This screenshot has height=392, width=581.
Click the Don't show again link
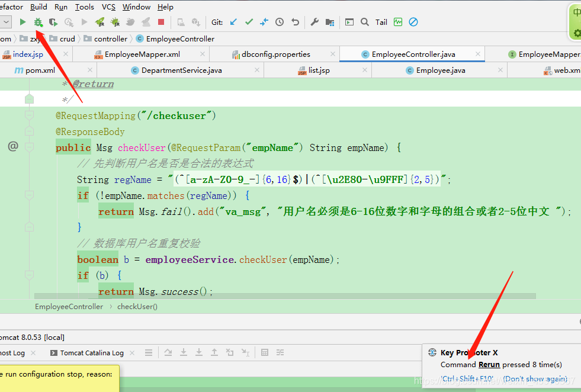(535, 378)
